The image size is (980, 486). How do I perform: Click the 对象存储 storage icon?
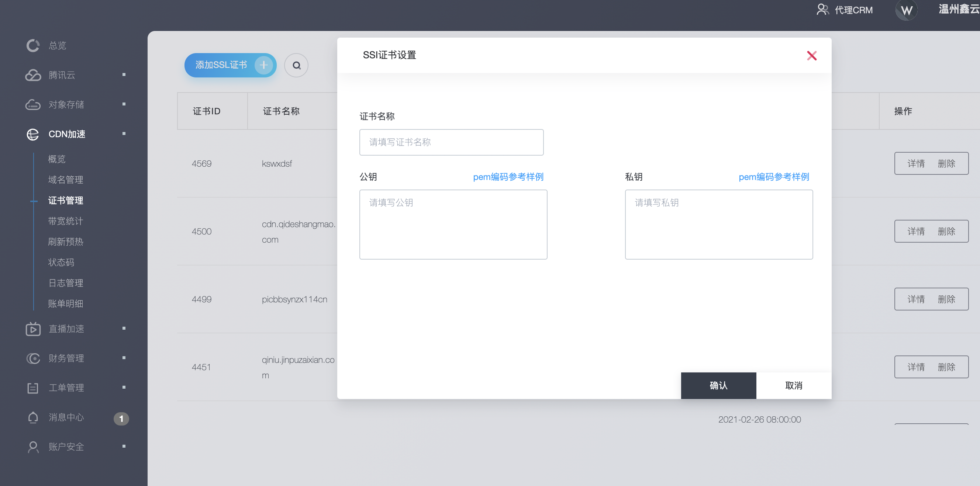coord(33,105)
